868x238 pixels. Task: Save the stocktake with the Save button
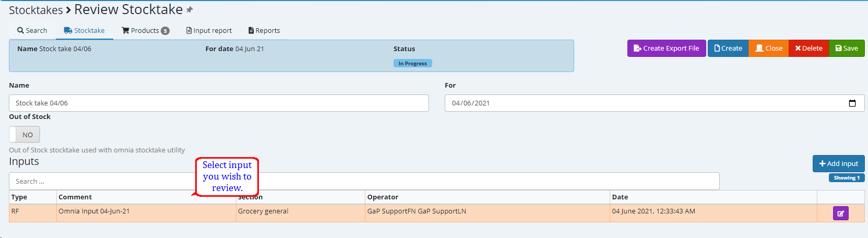tap(846, 49)
